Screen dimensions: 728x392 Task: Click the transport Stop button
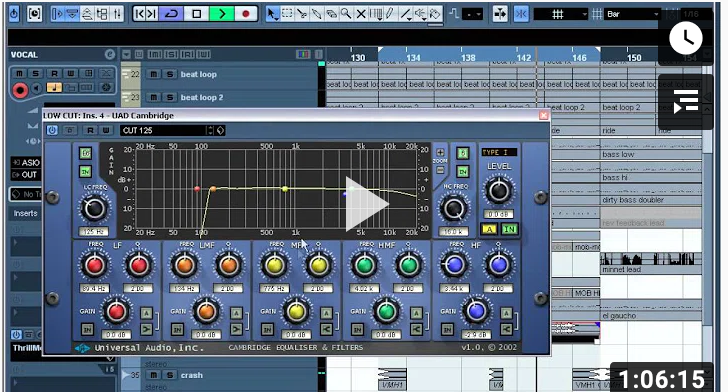[x=197, y=14]
